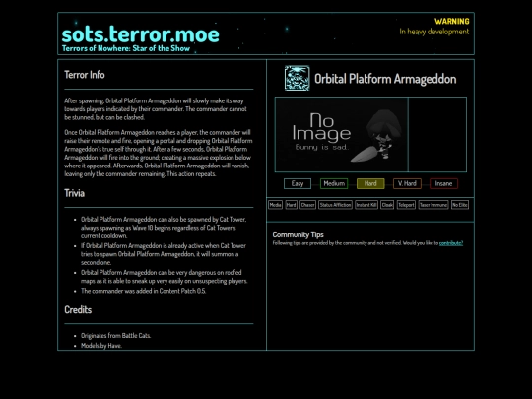Click trivia item about roofed maps danger
Image resolution: width=532 pixels, height=399 pixels.
165,277
